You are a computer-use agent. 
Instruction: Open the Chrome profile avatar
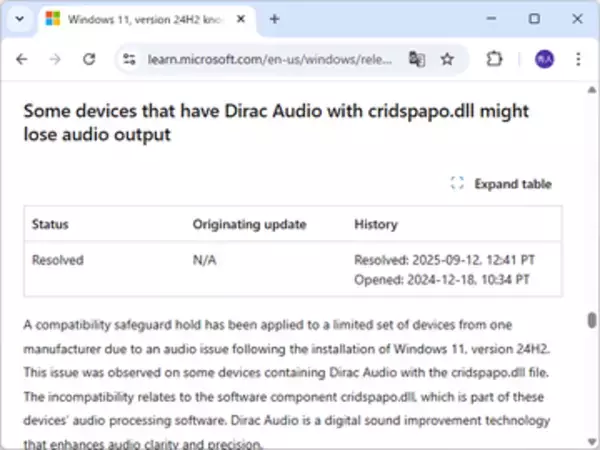pos(544,59)
